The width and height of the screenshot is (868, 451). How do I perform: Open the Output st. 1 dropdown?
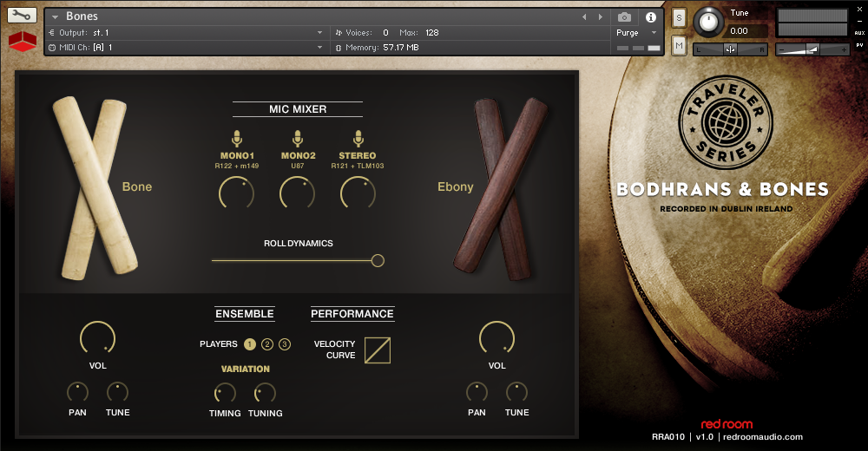320,32
